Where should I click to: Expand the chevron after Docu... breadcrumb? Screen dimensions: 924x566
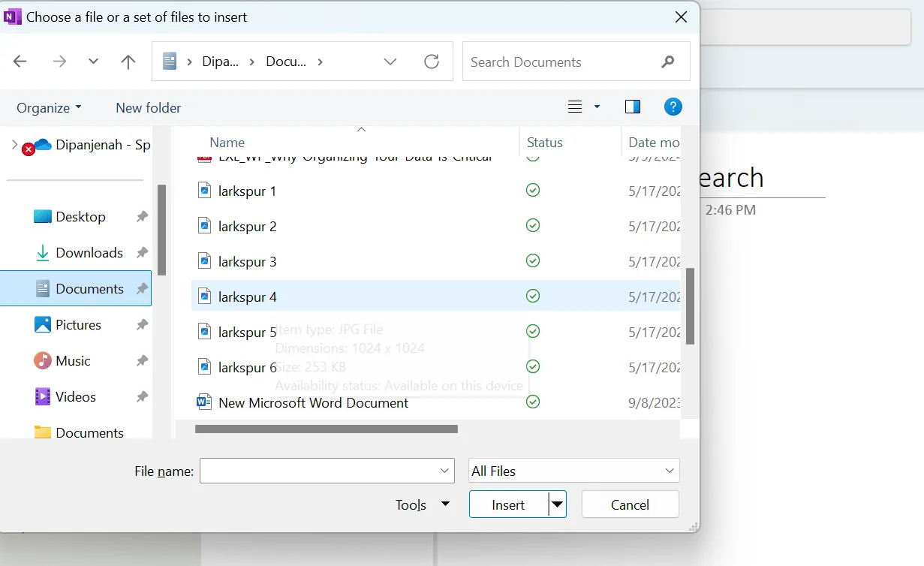click(321, 62)
